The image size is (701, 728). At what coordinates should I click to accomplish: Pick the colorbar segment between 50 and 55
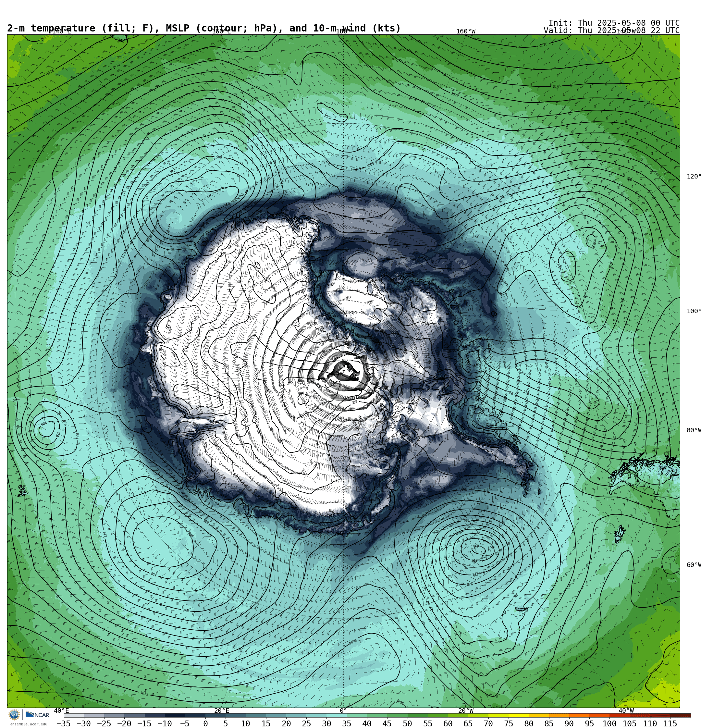tap(418, 715)
